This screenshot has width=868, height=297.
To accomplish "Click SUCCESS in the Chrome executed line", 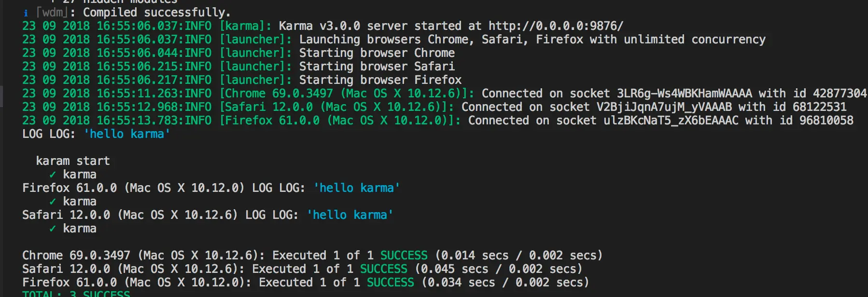I will coord(404,256).
